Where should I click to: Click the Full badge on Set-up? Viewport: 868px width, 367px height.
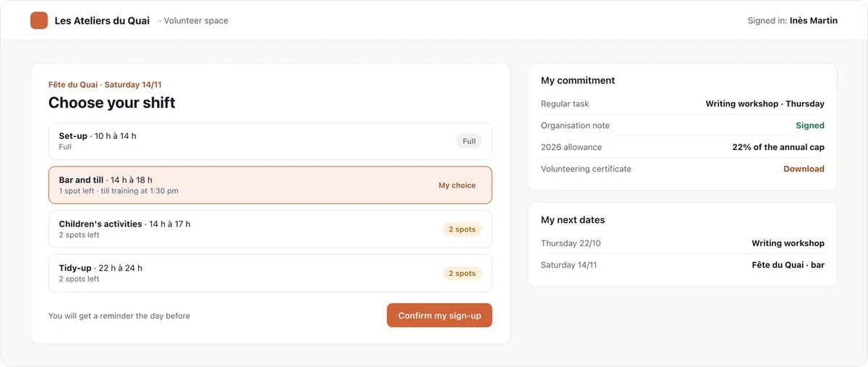[x=469, y=141]
